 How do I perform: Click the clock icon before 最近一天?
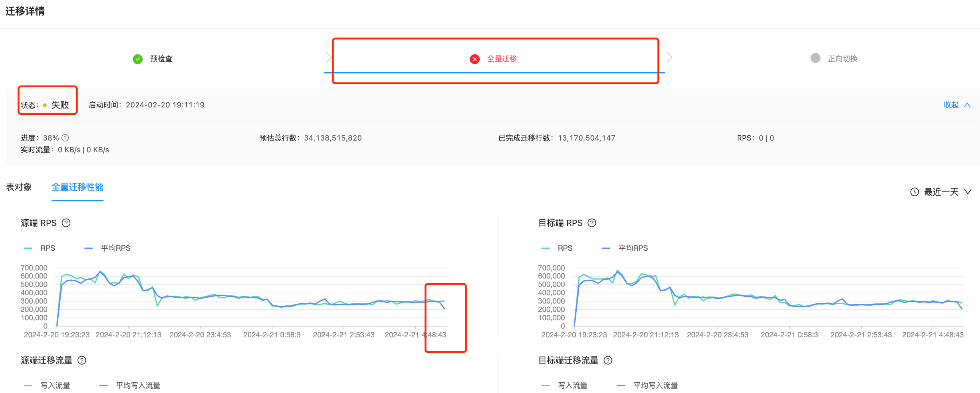(x=915, y=192)
